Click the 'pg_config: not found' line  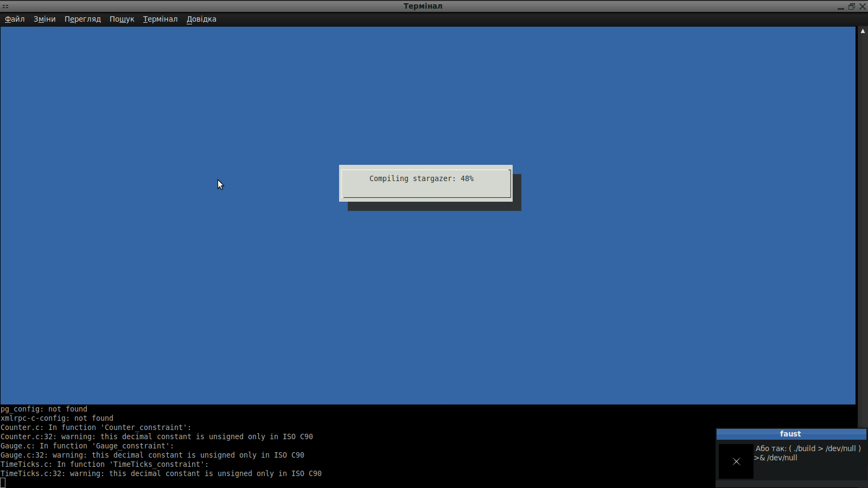(x=44, y=409)
